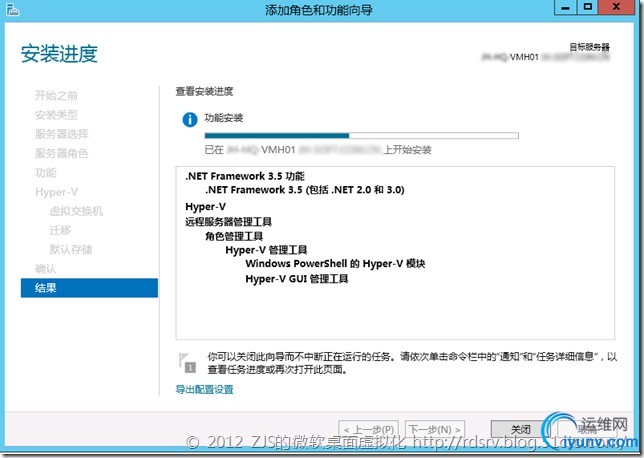
Task: Click the notification flag icon
Action: 187,363
